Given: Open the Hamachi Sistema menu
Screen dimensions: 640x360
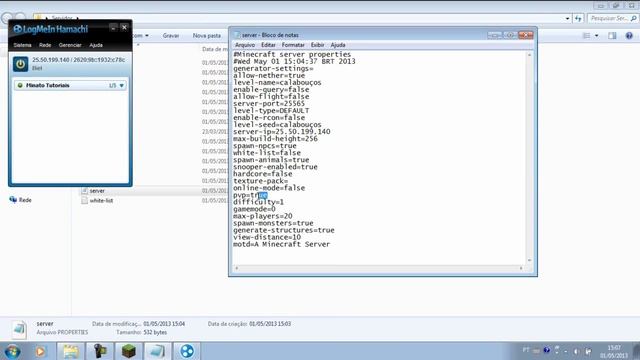Looking at the screenshot, I should 22,45.
